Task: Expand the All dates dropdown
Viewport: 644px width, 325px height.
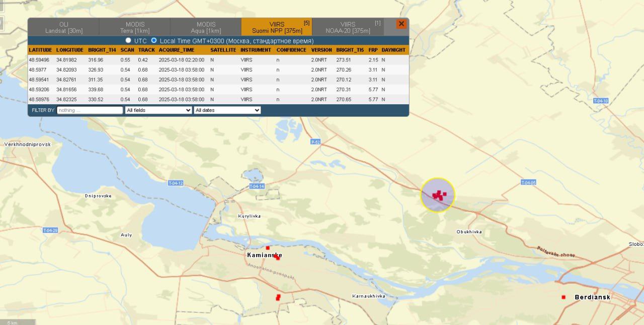Action: [x=227, y=110]
